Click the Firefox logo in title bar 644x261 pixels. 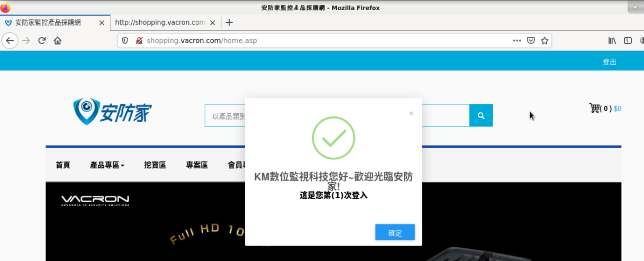[5, 7]
